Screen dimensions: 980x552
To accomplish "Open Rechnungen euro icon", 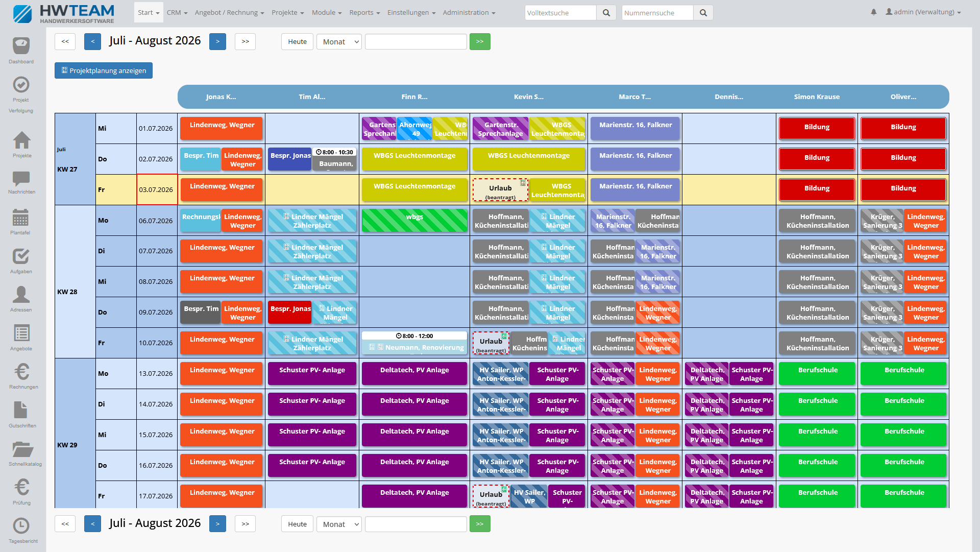I will (x=22, y=372).
